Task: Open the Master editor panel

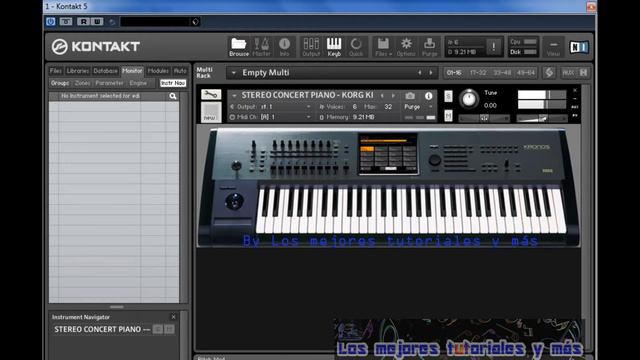Action: coord(261,47)
